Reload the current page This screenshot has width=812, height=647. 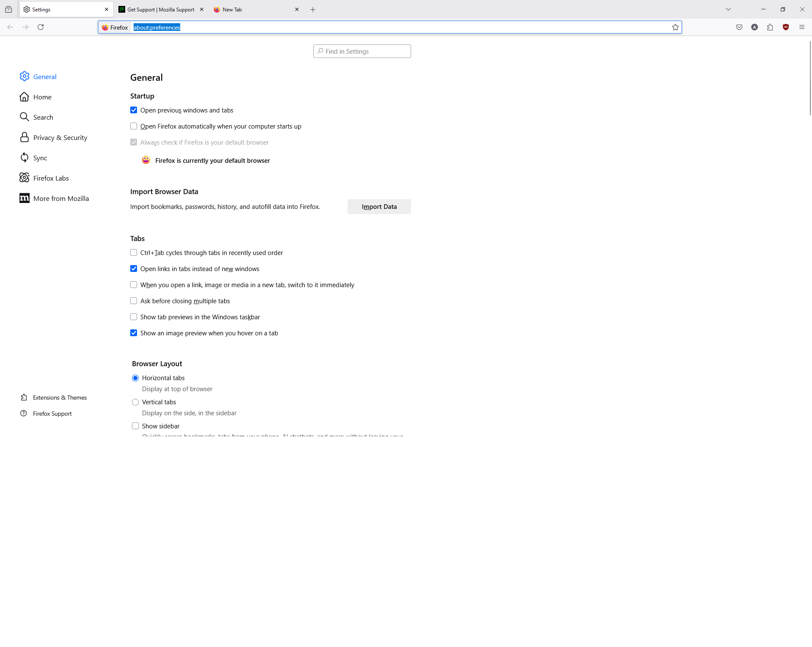coord(41,27)
